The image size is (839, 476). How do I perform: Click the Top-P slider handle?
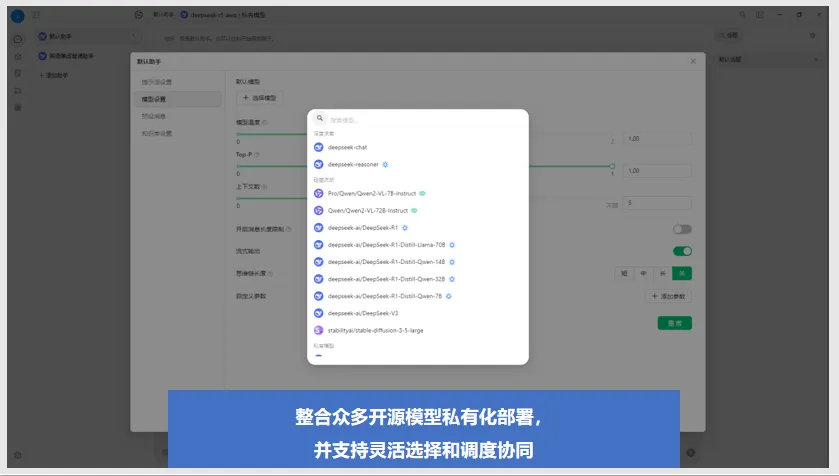click(x=612, y=166)
